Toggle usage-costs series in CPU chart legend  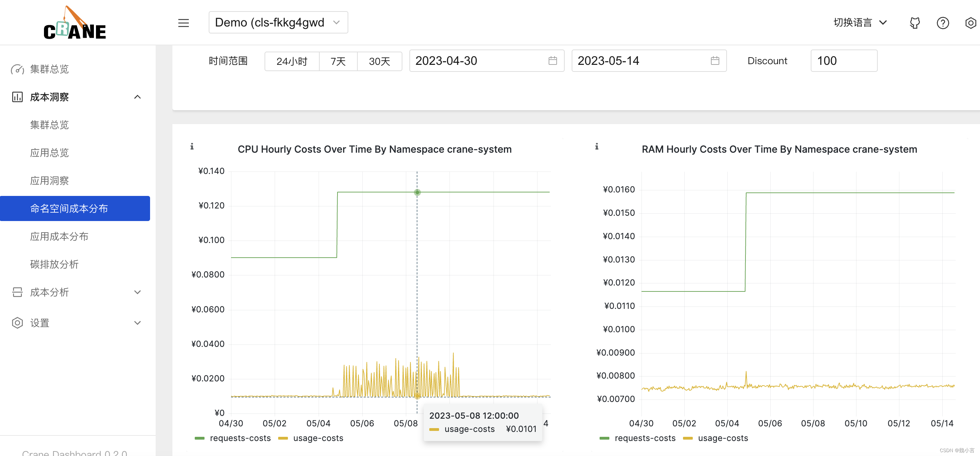310,438
